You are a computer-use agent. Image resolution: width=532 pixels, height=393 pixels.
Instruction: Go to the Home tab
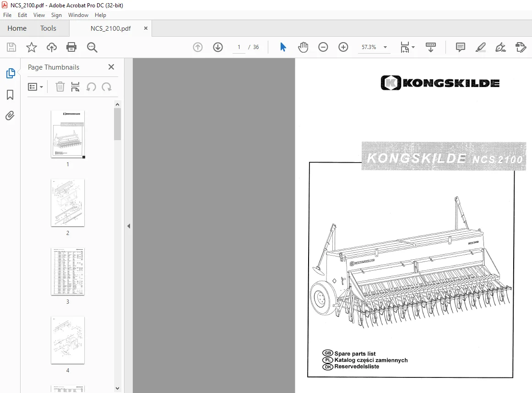point(17,28)
